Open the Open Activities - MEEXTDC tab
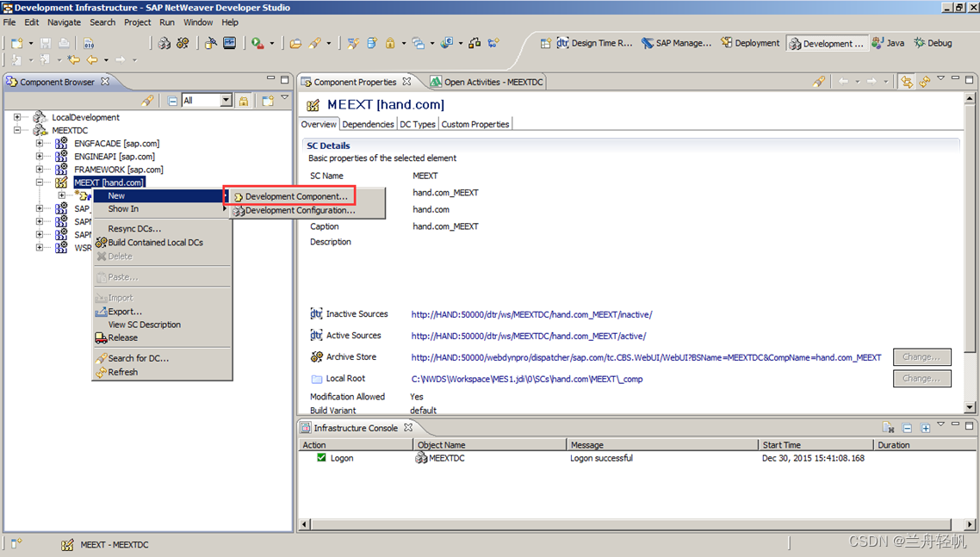980x557 pixels. (x=487, y=82)
